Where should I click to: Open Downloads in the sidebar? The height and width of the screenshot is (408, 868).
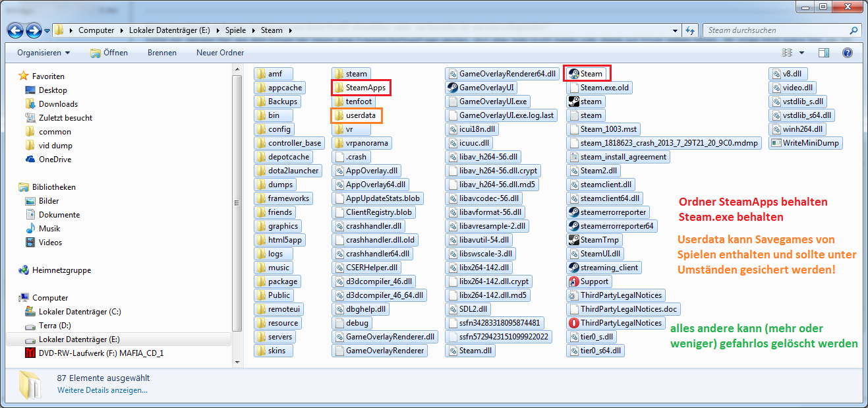pos(58,104)
